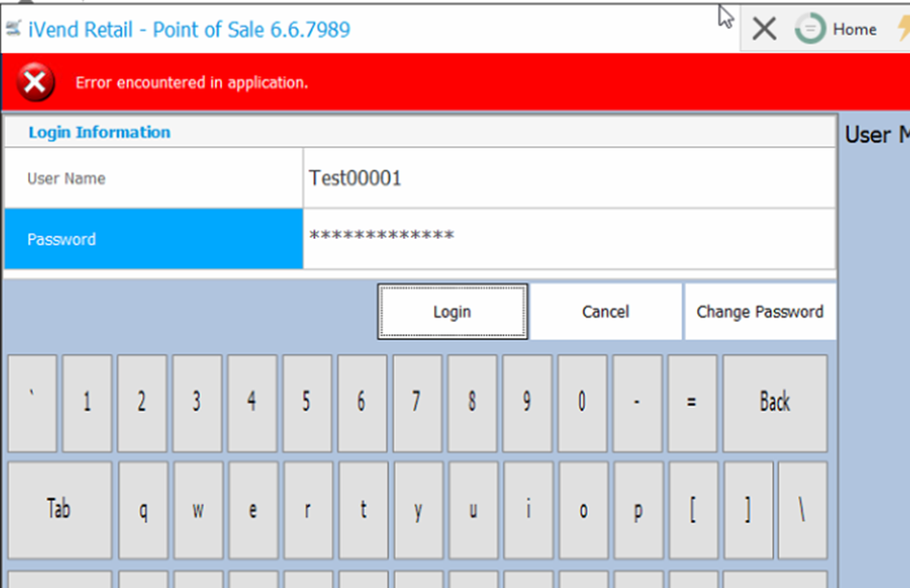
Task: Tap the r key on on-screen keyboard
Action: [308, 511]
